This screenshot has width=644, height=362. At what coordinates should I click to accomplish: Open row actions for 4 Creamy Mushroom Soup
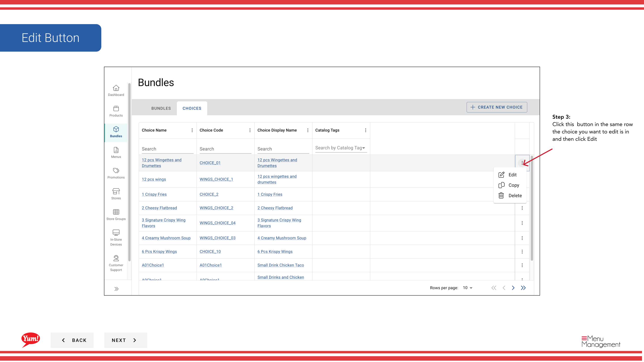[522, 238]
